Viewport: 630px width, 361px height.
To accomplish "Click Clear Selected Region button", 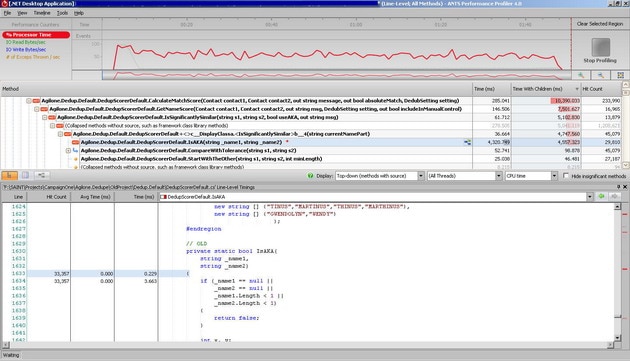I will [600, 24].
